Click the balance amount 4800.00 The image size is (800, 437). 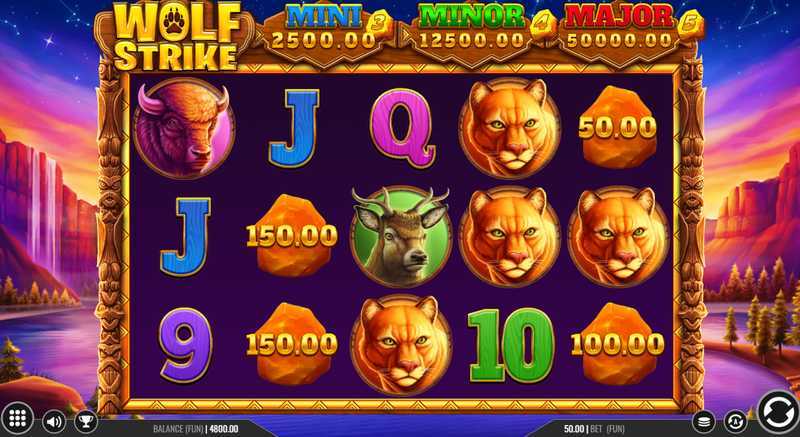coord(223,429)
